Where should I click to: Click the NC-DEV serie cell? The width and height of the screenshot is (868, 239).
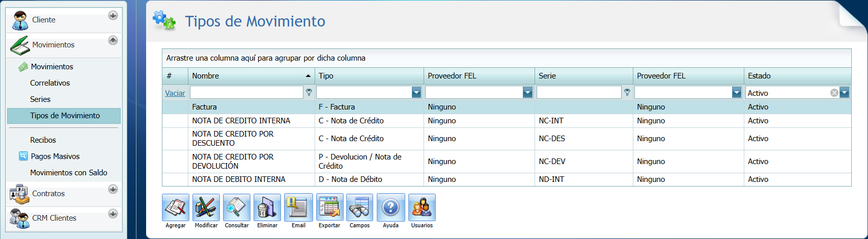coord(584,162)
